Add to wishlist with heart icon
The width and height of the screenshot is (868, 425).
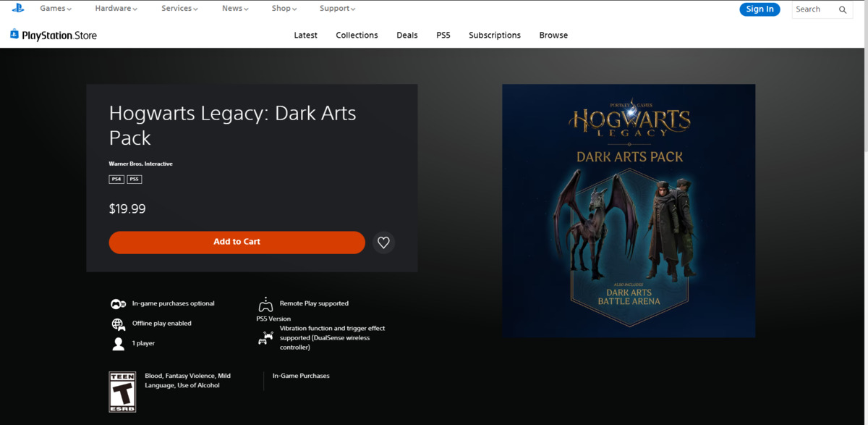click(x=383, y=243)
